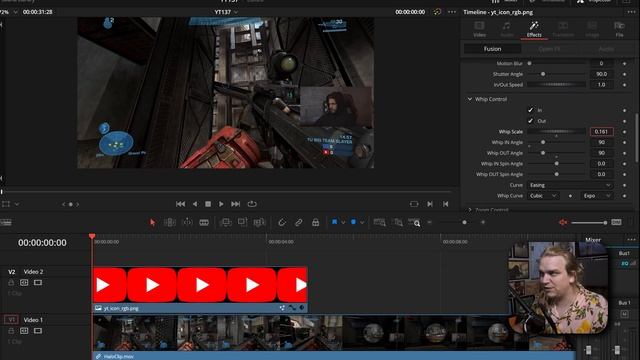Open the Whip Curve Cubic dropdown
Screen dimensions: 640x360
pos(543,196)
